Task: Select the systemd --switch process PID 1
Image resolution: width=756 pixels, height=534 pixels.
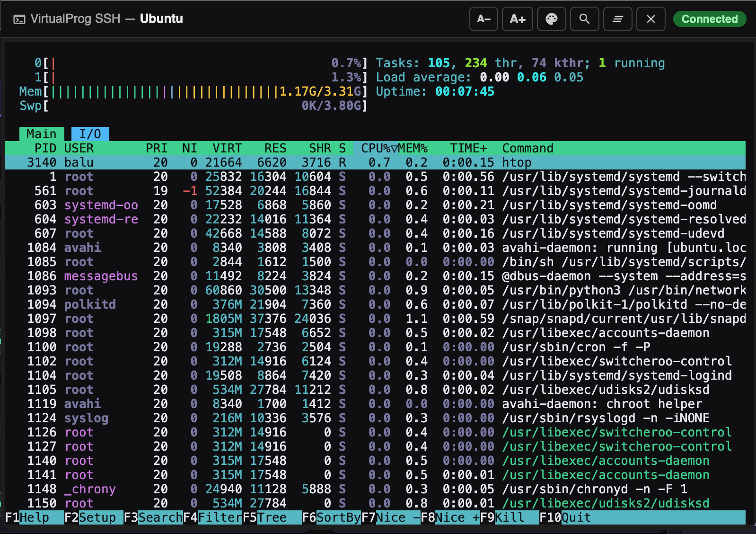Action: tap(375, 177)
